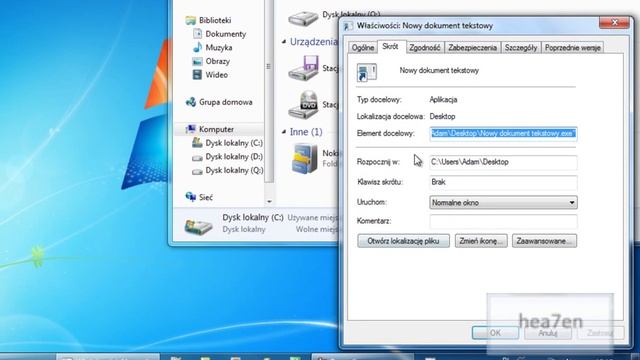Open the Ogólne tab
The height and width of the screenshot is (360, 640).
(x=363, y=48)
